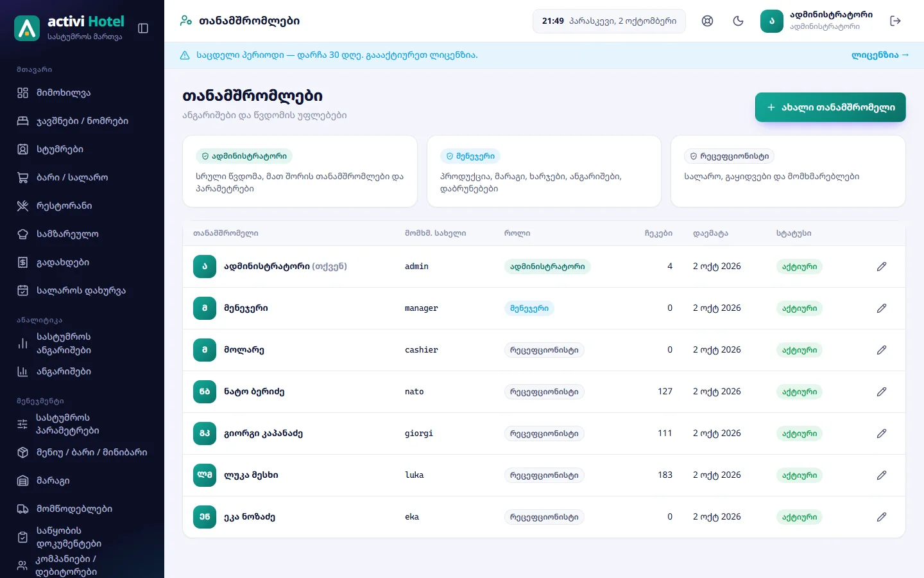Image resolution: width=924 pixels, height=578 pixels.
Task: Edit გიორგი კაპანაძე with the pencil icon
Action: coord(882,433)
